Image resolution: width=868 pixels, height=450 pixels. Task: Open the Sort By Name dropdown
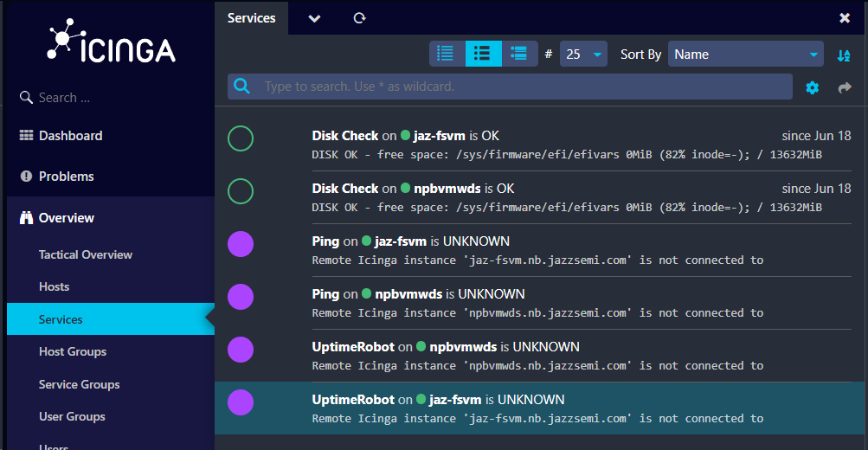[746, 54]
